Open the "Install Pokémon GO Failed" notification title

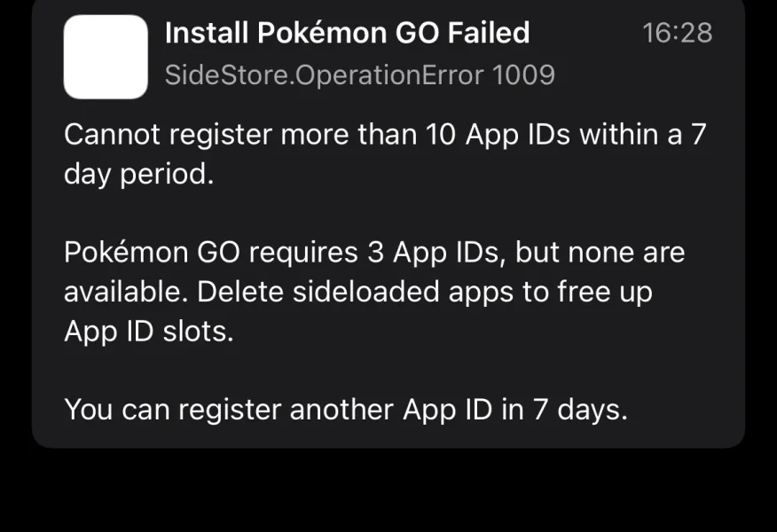point(347,34)
